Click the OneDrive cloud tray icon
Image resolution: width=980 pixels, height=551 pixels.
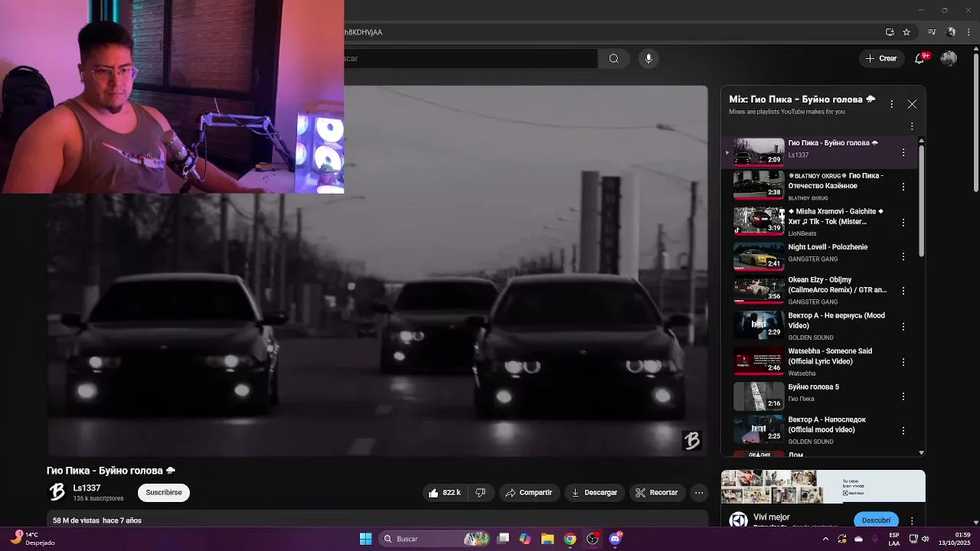pos(858,539)
